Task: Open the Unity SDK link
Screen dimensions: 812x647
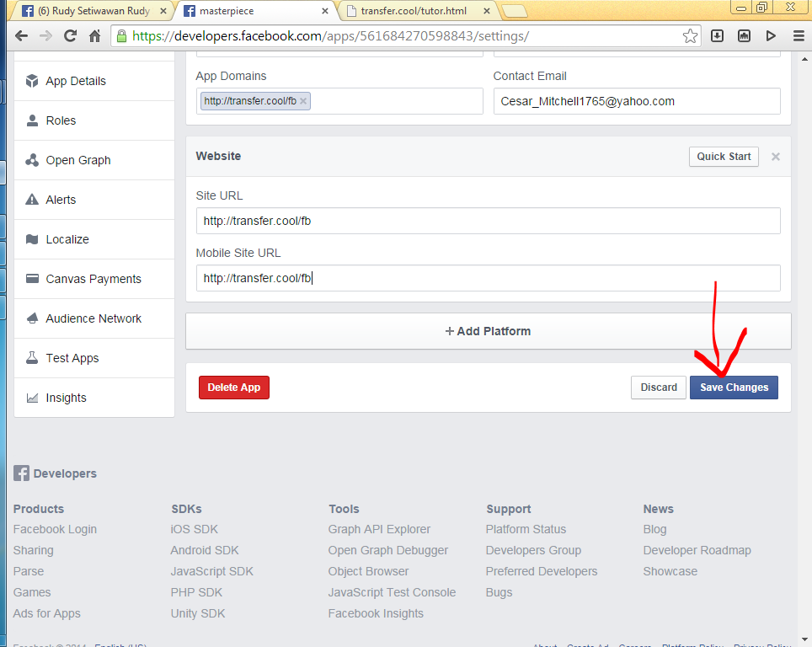Action: point(198,613)
